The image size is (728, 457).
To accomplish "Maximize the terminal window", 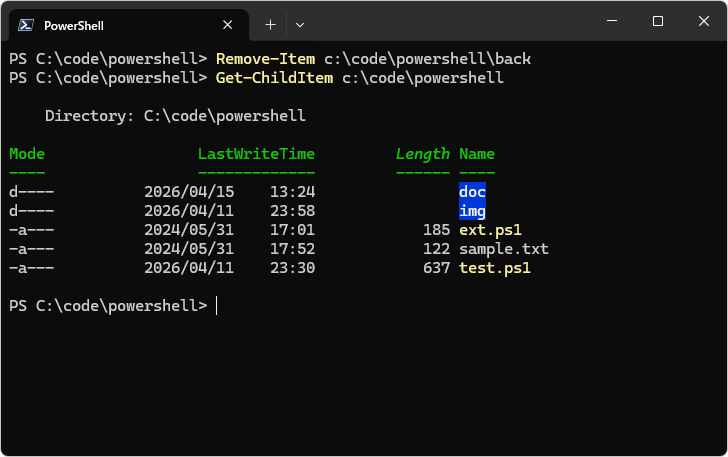I will point(657,21).
